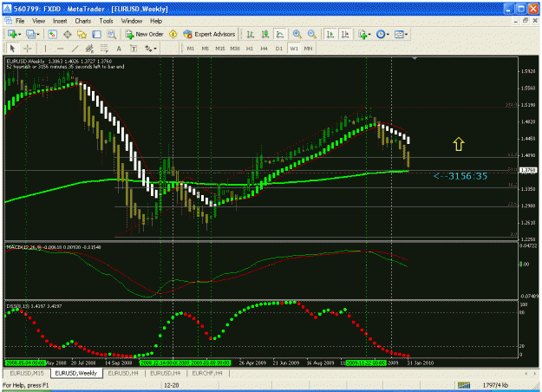Show the Terminal panel icon

(96, 34)
